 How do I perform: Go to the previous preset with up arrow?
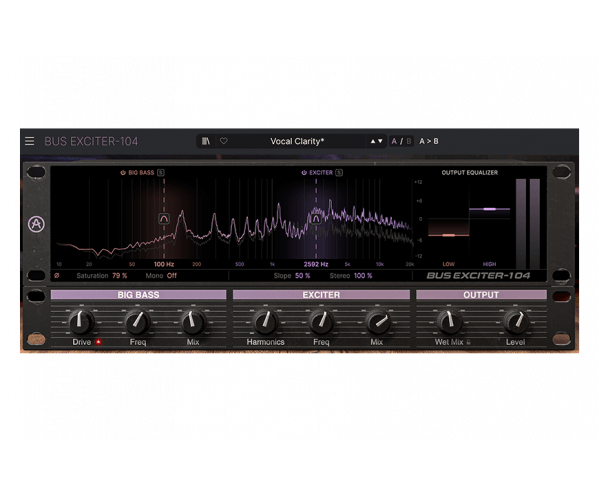click(x=373, y=141)
